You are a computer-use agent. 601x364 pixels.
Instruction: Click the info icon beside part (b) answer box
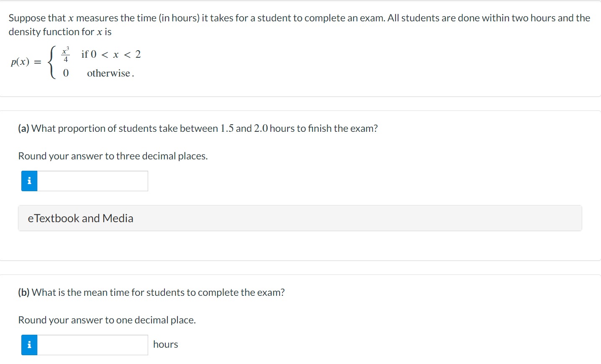pyautogui.click(x=29, y=345)
